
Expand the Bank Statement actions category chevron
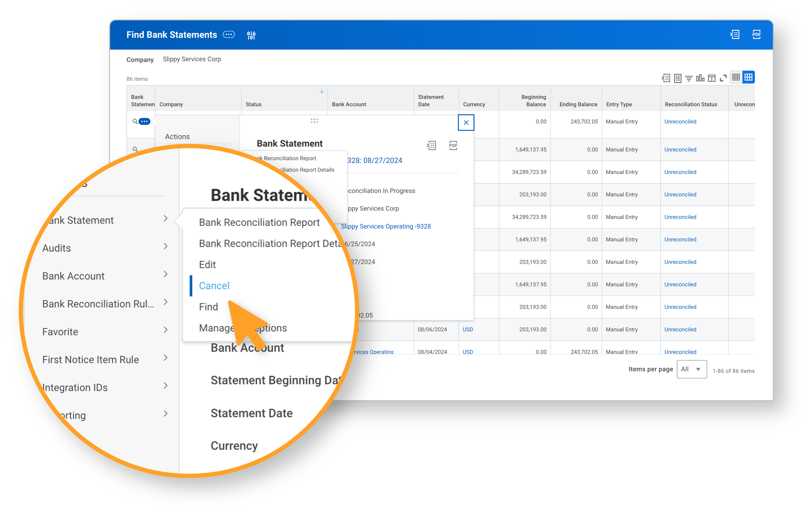click(166, 218)
